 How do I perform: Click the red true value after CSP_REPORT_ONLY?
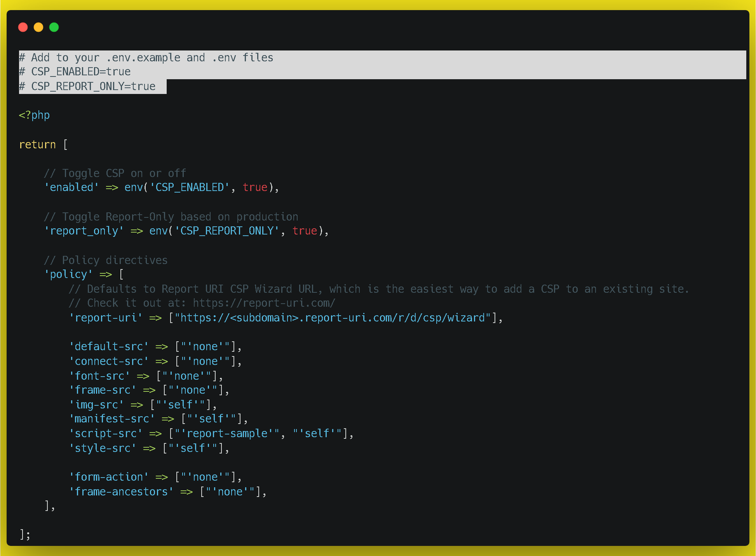pos(305,231)
